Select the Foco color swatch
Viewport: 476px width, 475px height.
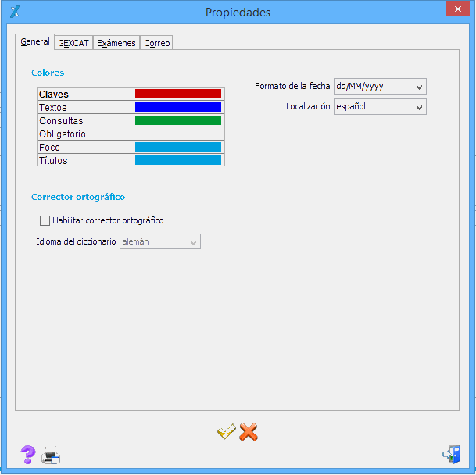pyautogui.click(x=177, y=147)
